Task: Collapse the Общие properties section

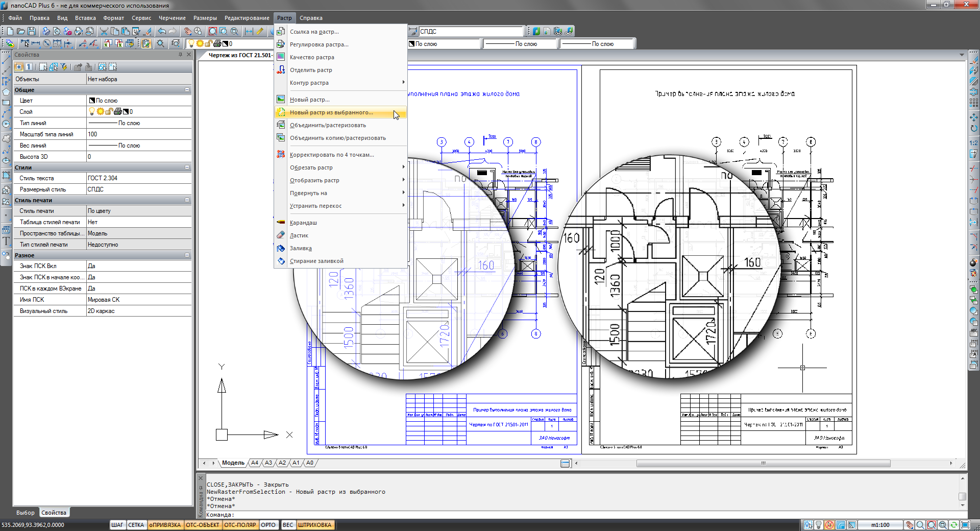Action: point(187,90)
